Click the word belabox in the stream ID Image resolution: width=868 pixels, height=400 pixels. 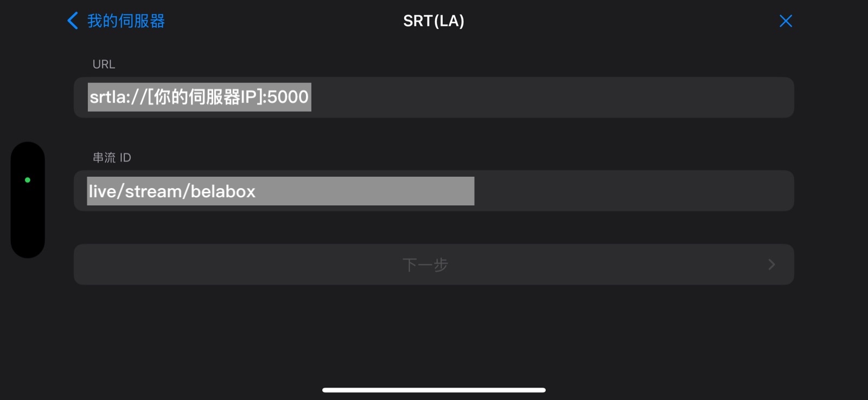(x=223, y=191)
